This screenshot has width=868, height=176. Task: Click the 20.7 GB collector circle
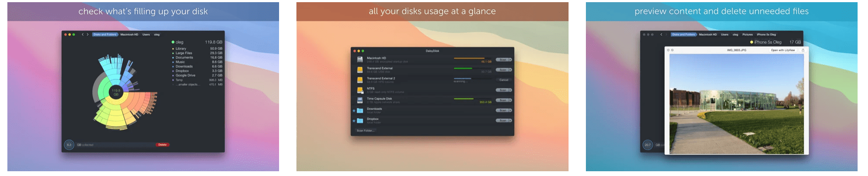pos(648,145)
